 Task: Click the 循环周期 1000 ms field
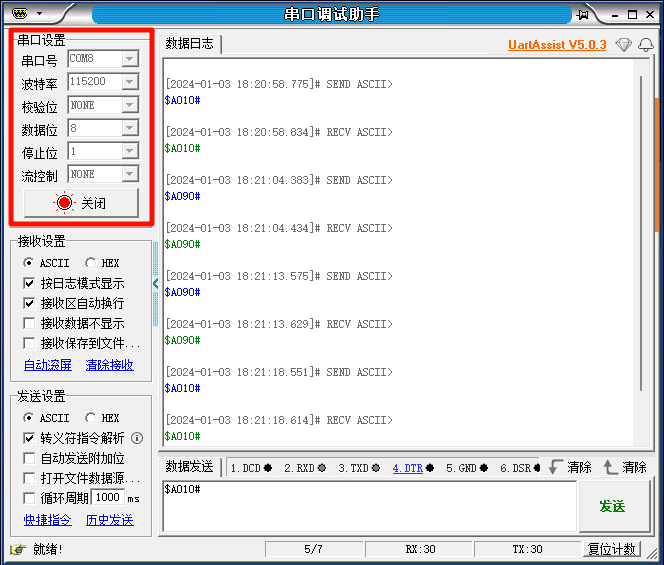(108, 498)
